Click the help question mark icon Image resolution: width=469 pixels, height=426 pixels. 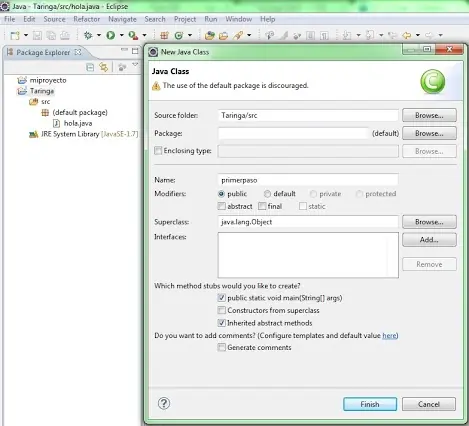tap(164, 403)
